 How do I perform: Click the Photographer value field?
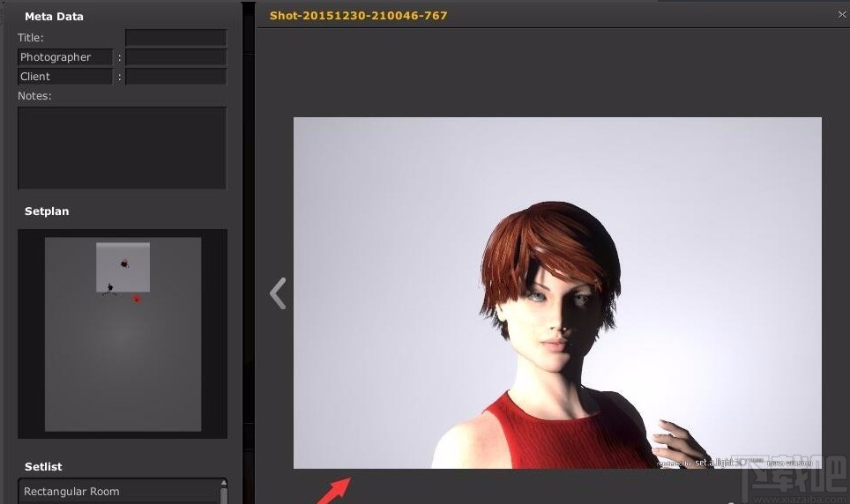click(x=176, y=57)
